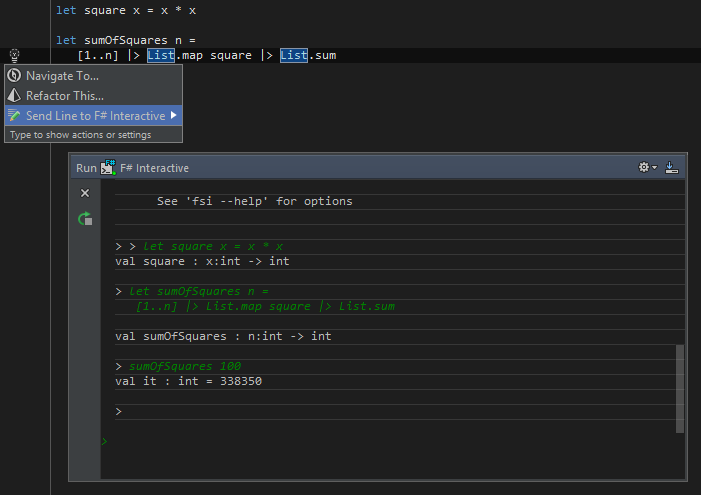Click the lightbulb quick actions icon

(14, 55)
